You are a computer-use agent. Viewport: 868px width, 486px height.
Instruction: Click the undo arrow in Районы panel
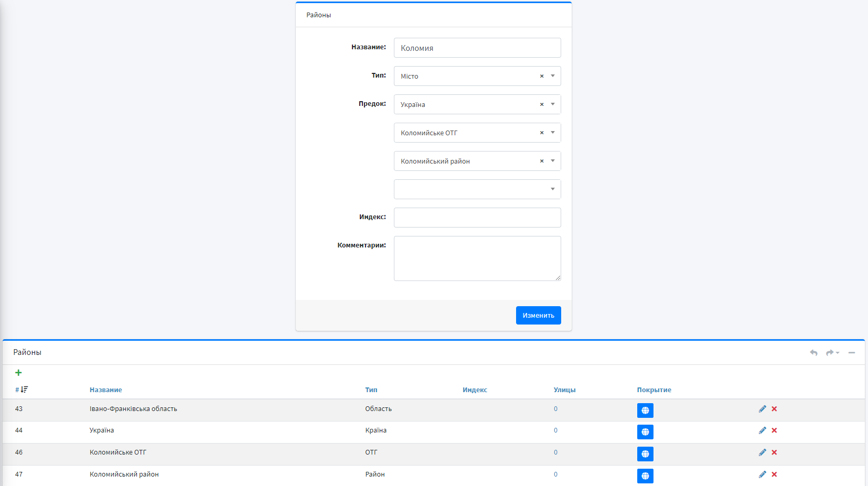(813, 353)
